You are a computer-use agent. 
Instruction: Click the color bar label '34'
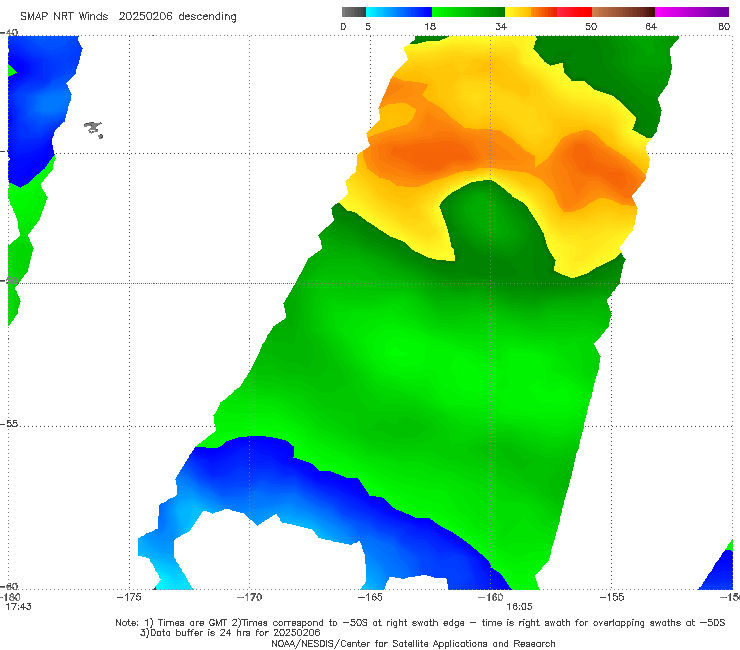[501, 26]
